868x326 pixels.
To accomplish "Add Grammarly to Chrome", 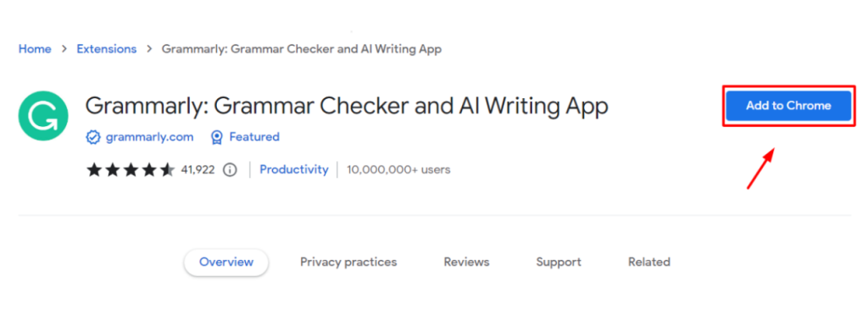I will tap(788, 106).
